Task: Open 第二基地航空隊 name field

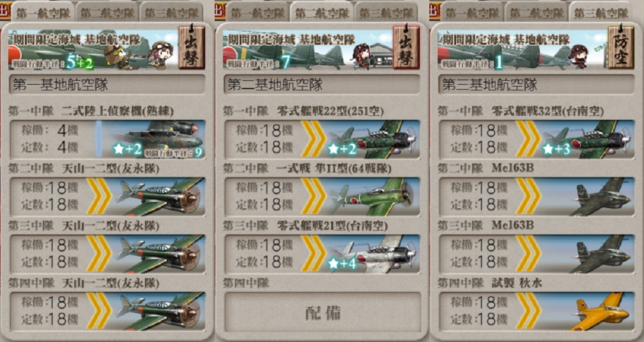Action: coord(322,85)
